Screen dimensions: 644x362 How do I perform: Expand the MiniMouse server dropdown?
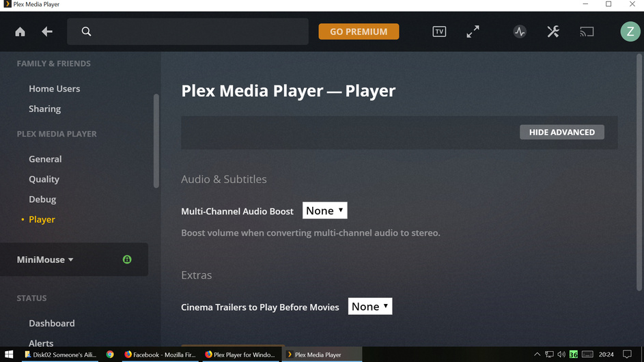pos(45,260)
